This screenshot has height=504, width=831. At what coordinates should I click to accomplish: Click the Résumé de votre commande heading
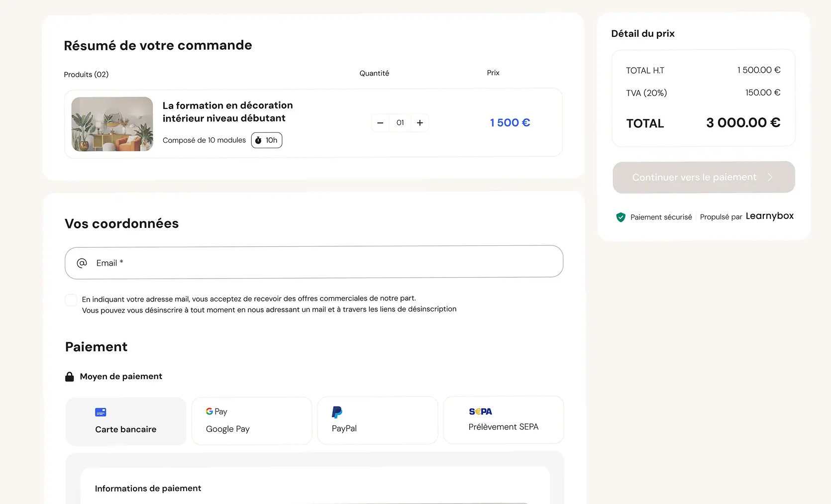158,45
